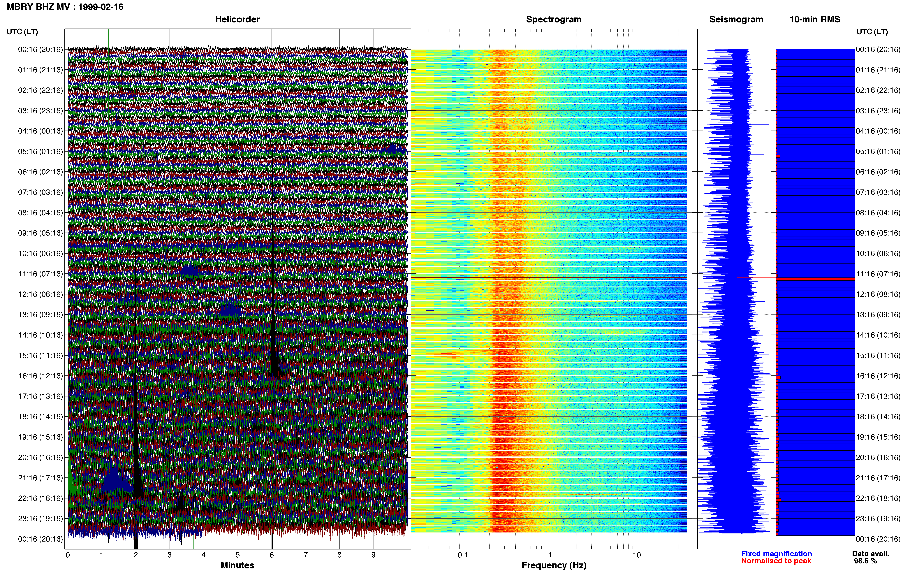This screenshot has width=924, height=578.
Task: Click the '02:16 (22:16)' label left of the helicorder
Action: click(x=41, y=90)
